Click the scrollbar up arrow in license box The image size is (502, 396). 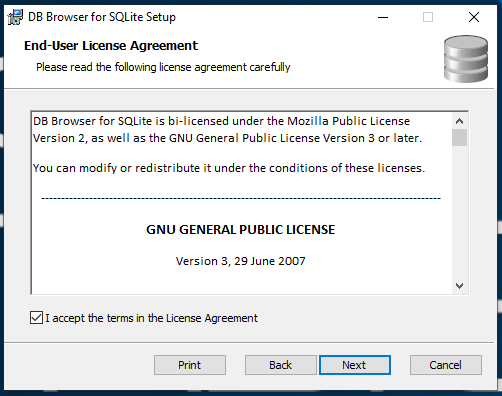pos(459,121)
